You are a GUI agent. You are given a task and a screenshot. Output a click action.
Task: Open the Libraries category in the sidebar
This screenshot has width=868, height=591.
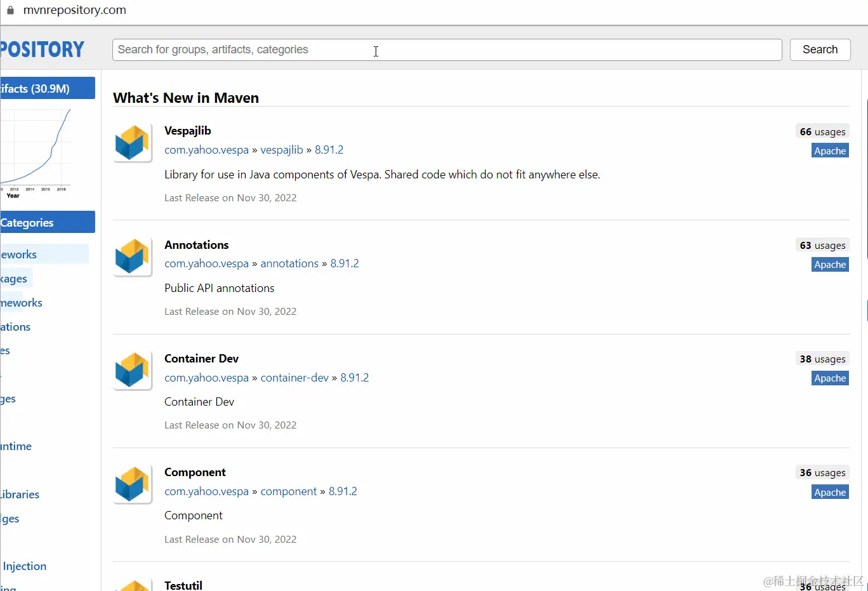click(19, 495)
